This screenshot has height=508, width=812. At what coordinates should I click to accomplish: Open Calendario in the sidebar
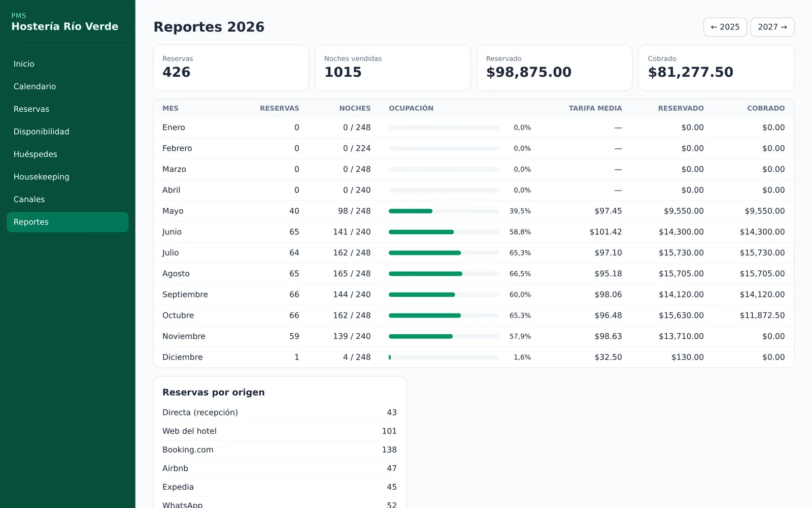[67, 86]
